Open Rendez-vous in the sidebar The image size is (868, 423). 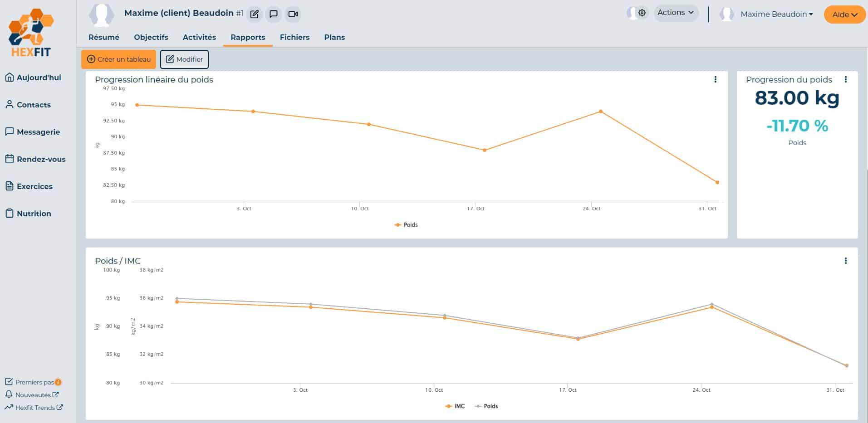coord(35,159)
